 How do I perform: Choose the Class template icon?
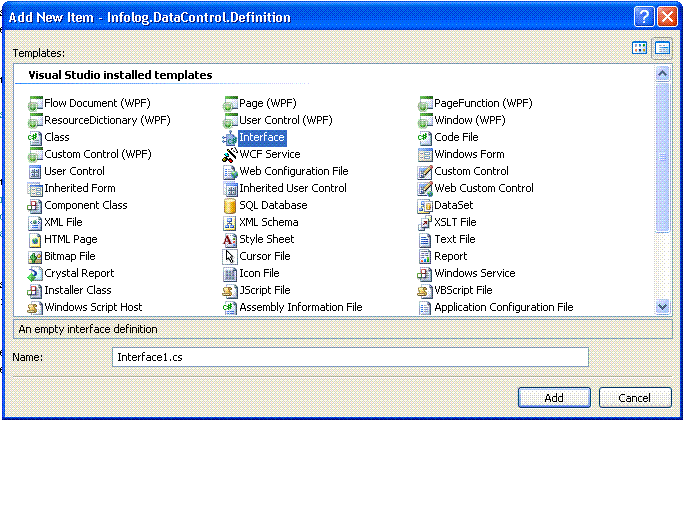(x=35, y=138)
